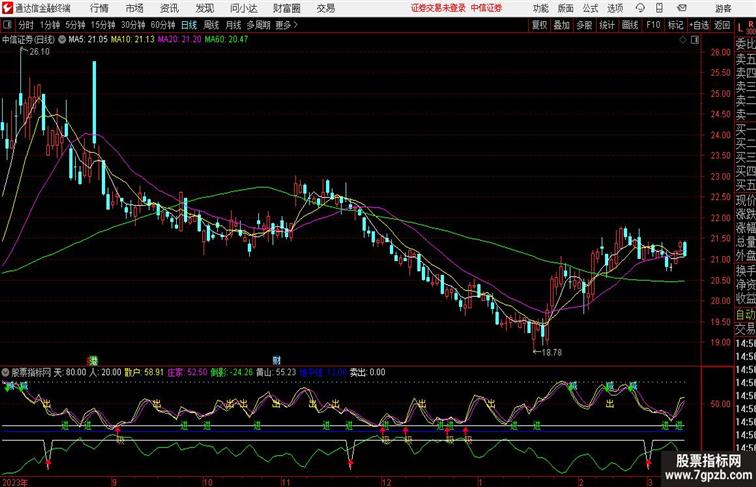The width and height of the screenshot is (756, 487).
Task: Switch to 30分钟 period
Action: click(x=133, y=25)
